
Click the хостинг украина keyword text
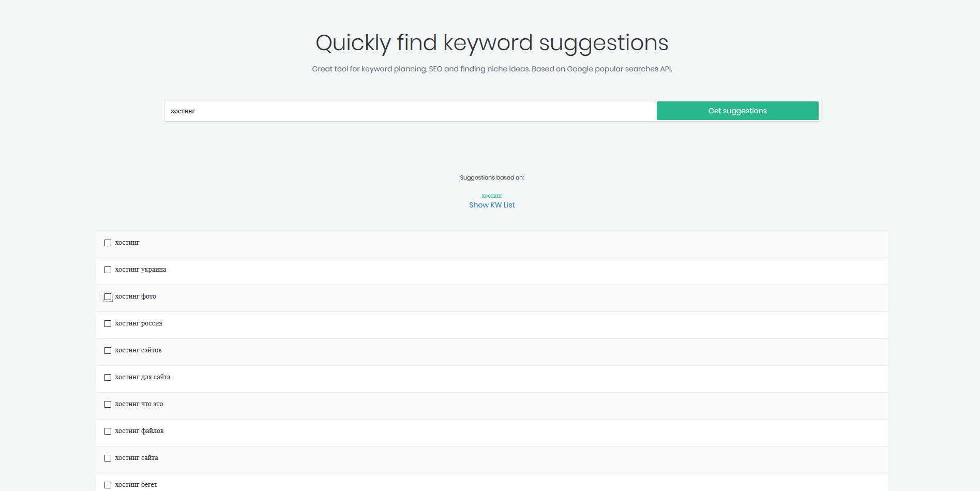click(x=140, y=270)
